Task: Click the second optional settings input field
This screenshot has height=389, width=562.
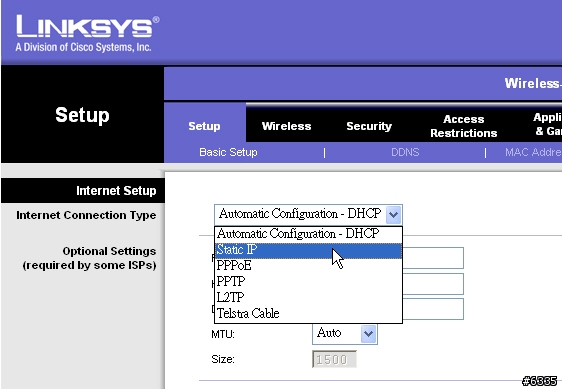Action: click(x=433, y=284)
